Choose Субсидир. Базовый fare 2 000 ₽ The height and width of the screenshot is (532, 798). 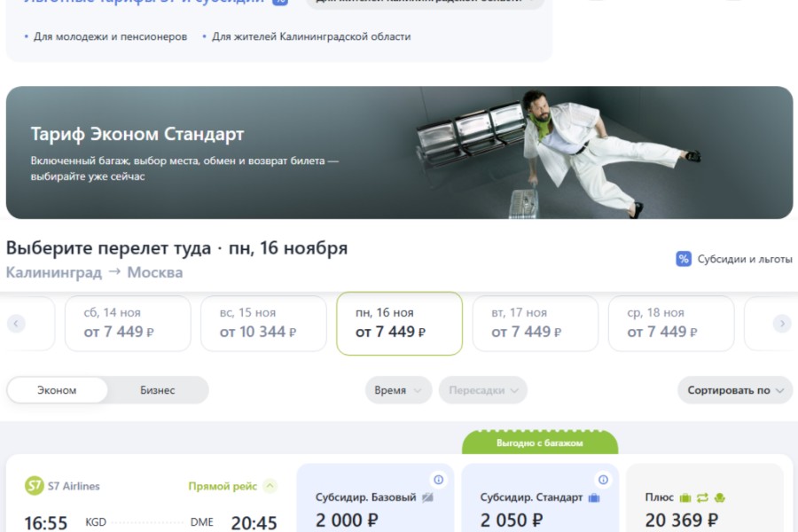(x=376, y=498)
